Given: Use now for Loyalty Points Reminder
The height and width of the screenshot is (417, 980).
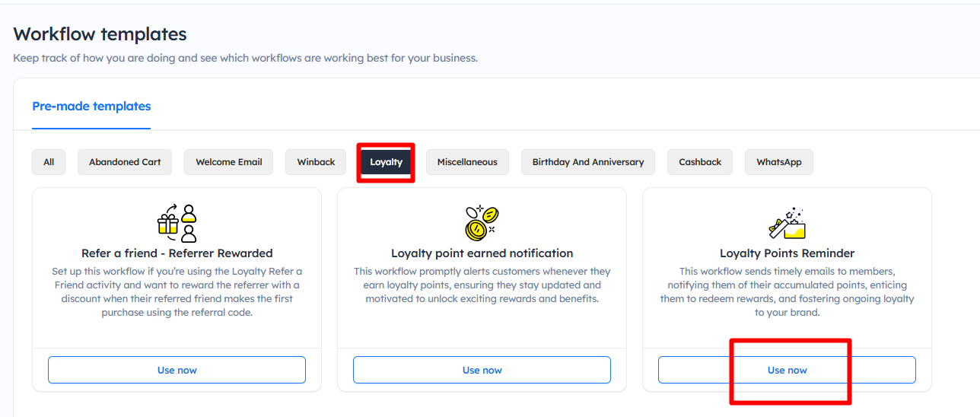Looking at the screenshot, I should [x=787, y=370].
